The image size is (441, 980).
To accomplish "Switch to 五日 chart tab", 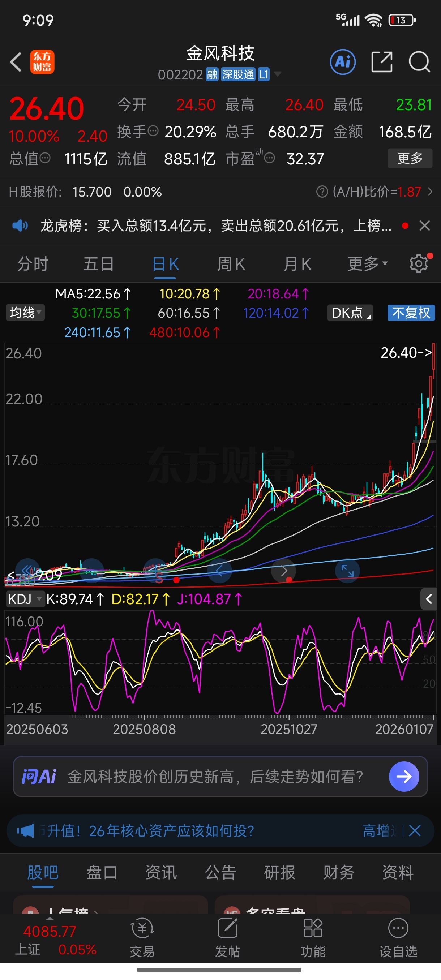I will 99,264.
